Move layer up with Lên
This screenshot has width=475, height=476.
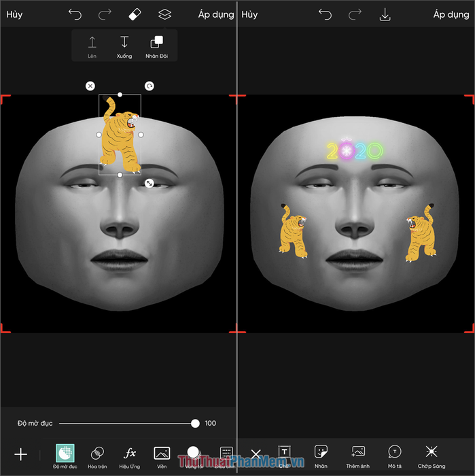pos(92,47)
